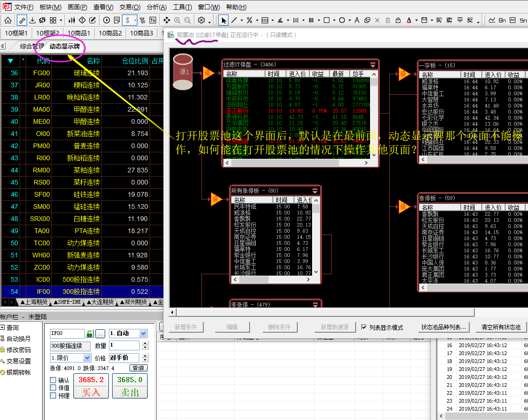Open the filter funnel list icon
The image size is (528, 420).
point(143,20)
